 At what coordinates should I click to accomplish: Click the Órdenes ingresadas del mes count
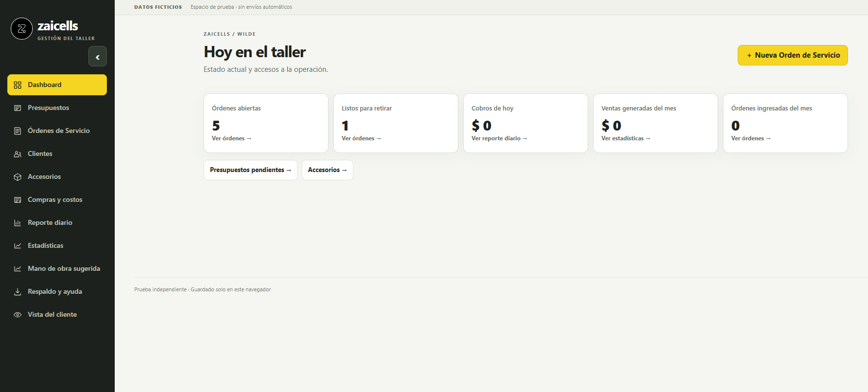point(736,126)
